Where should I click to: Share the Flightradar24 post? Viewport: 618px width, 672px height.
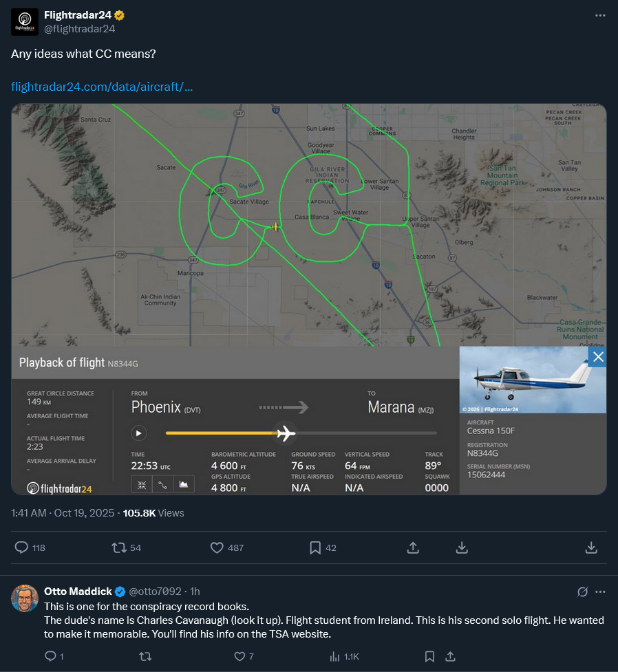pyautogui.click(x=414, y=548)
